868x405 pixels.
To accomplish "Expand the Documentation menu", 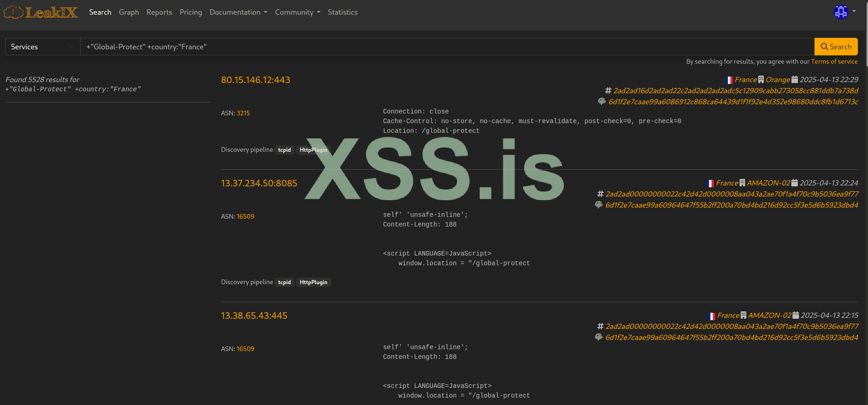I will point(238,12).
